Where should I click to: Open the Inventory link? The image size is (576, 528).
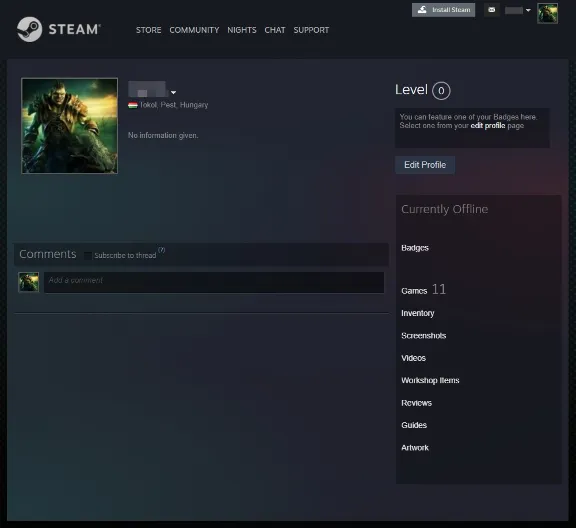(418, 313)
